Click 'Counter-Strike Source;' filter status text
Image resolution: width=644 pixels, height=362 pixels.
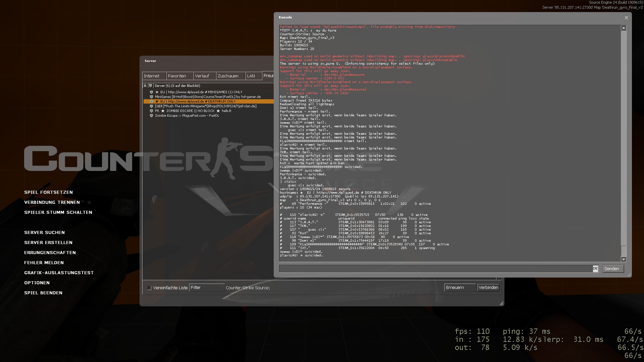click(x=248, y=288)
